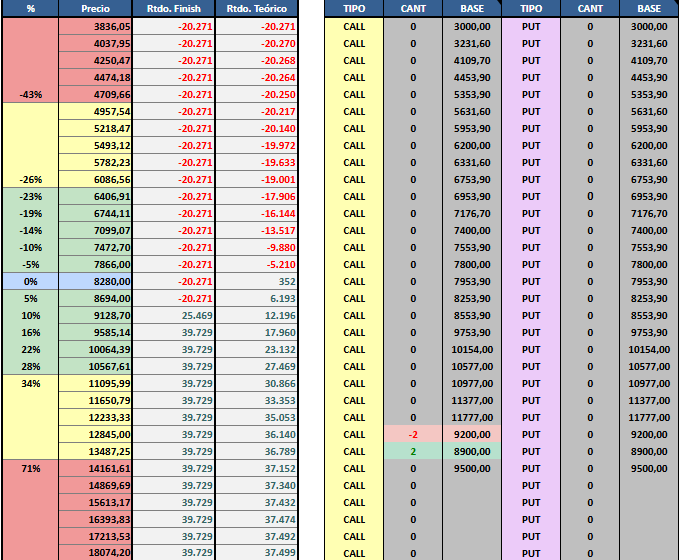The height and width of the screenshot is (560, 680).
Task: Select price cell 18074,20
Action: (x=95, y=553)
